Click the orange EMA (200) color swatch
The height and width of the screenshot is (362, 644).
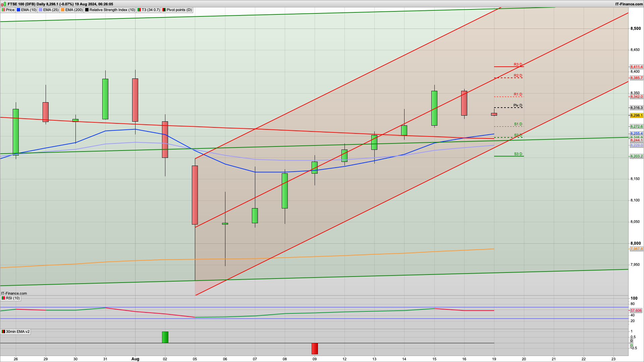[63, 10]
